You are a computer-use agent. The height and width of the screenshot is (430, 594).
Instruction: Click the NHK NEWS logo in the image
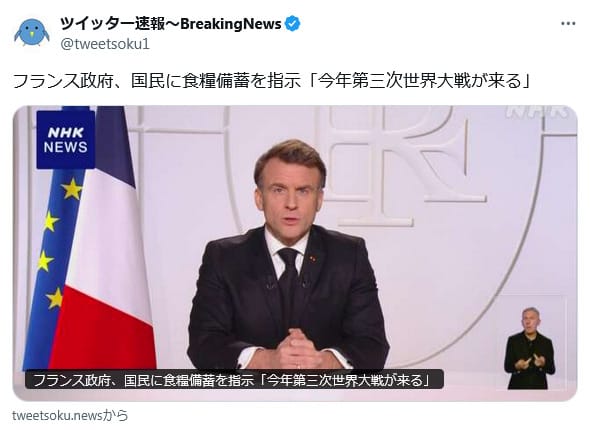(66, 140)
